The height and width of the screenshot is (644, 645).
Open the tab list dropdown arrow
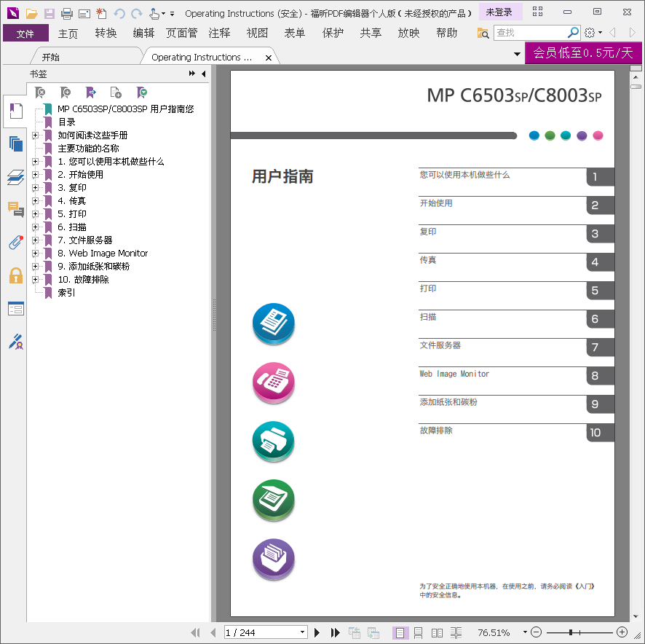[517, 54]
